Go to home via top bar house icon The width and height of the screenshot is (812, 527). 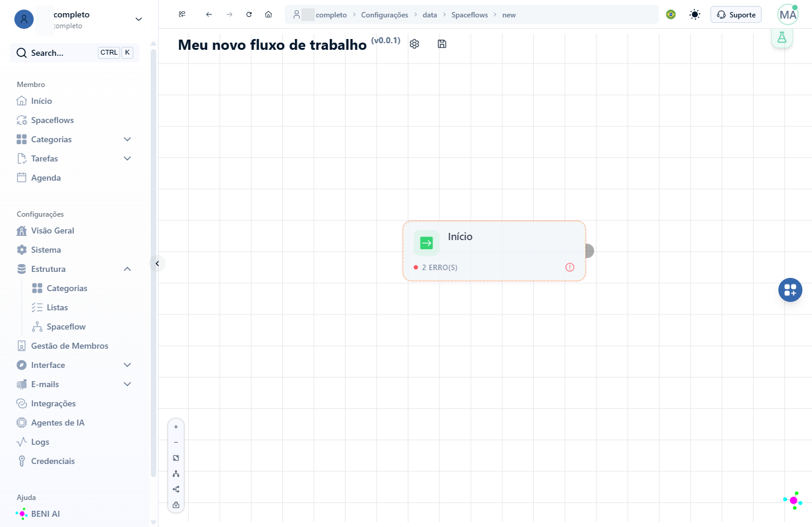pos(268,14)
